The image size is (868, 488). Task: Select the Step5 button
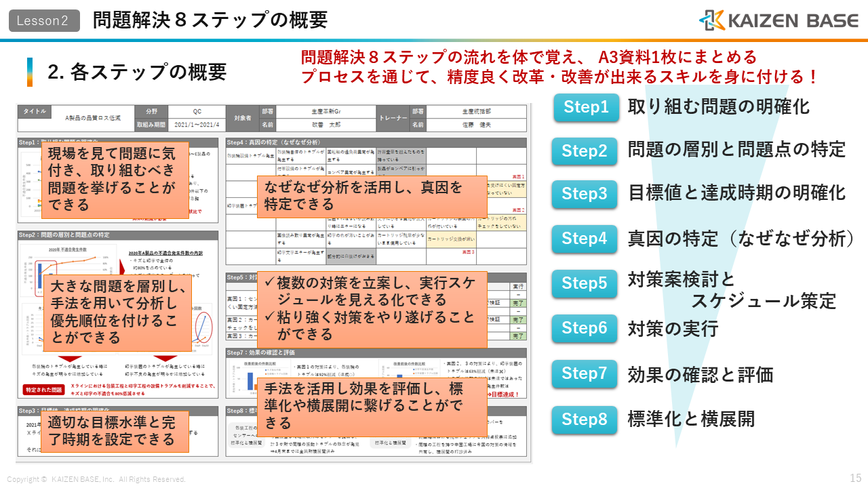pos(585,283)
